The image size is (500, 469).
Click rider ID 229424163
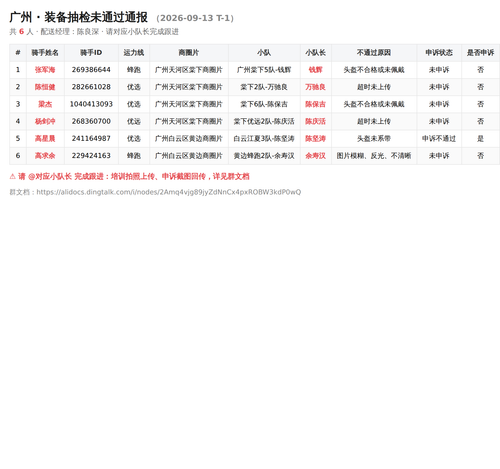point(91,156)
